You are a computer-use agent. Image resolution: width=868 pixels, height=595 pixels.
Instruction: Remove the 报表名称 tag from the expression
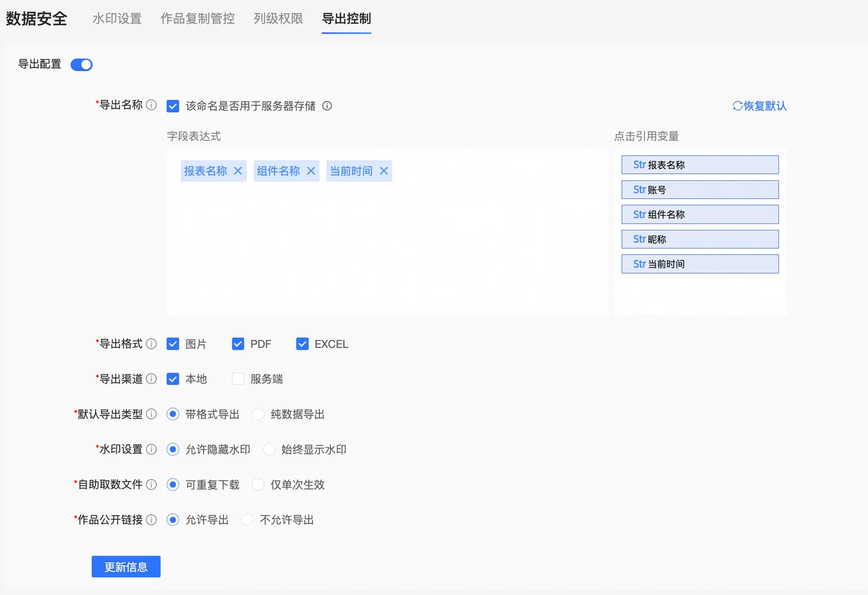pos(238,170)
